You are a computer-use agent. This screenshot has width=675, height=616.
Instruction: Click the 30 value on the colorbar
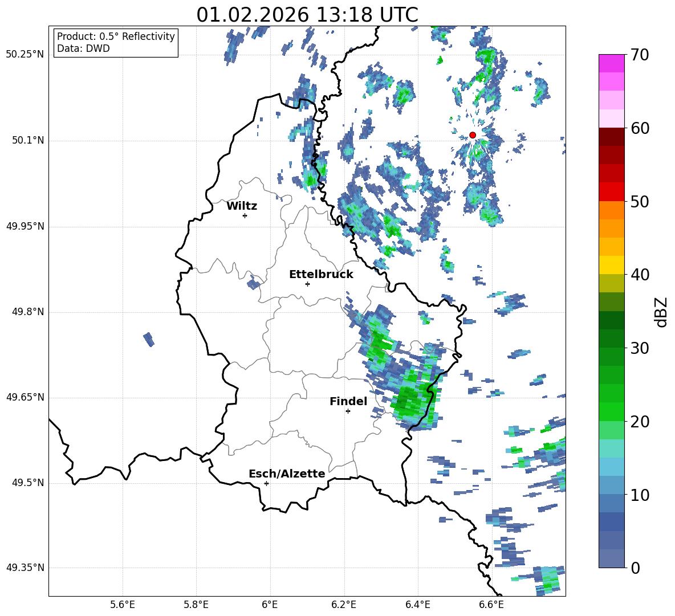click(x=640, y=348)
